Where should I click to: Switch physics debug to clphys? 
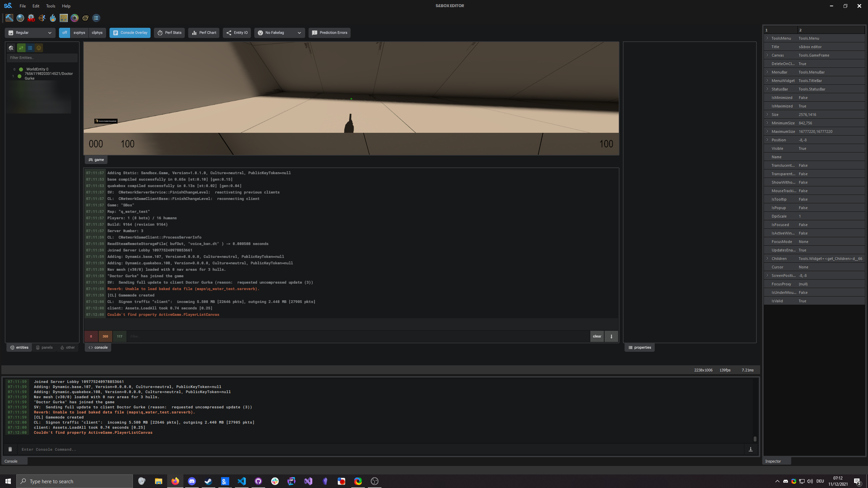97,33
